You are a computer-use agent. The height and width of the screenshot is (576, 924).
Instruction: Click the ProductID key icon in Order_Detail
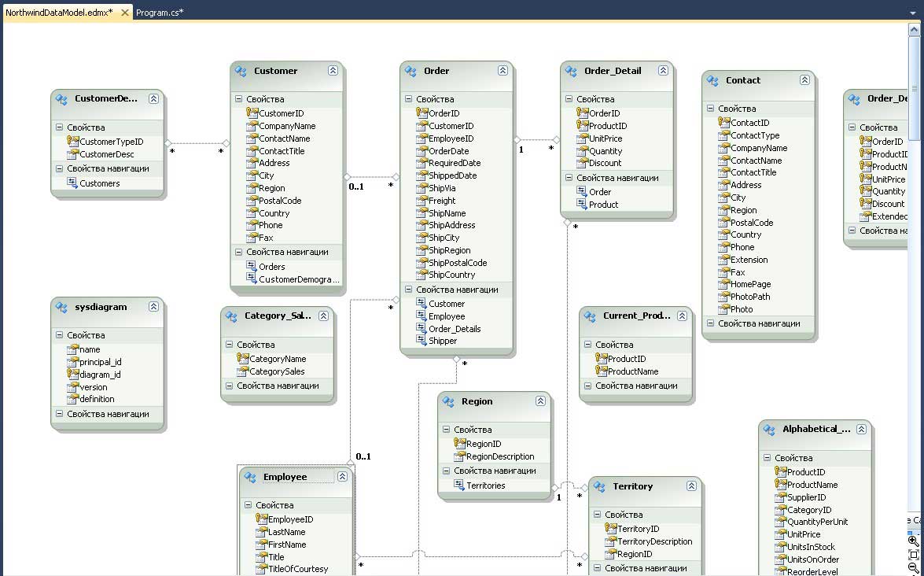click(x=582, y=125)
